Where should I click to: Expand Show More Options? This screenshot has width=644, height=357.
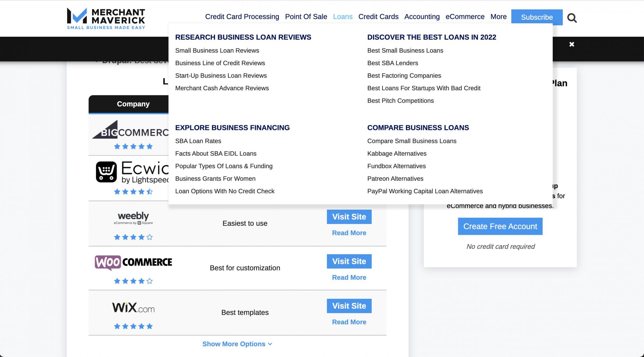click(237, 344)
